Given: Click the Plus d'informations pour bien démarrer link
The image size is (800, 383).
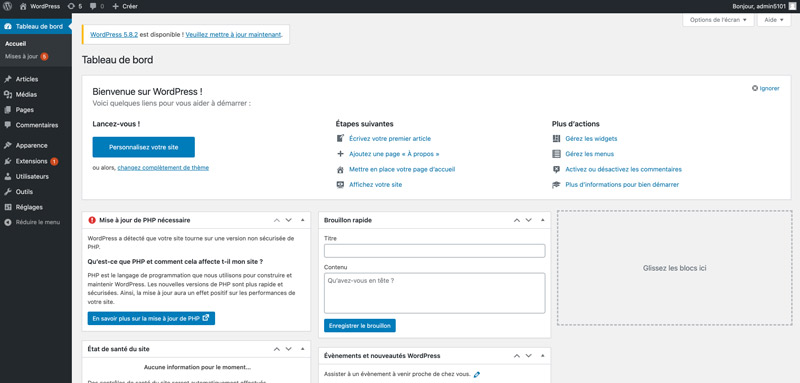Looking at the screenshot, I should 622,185.
